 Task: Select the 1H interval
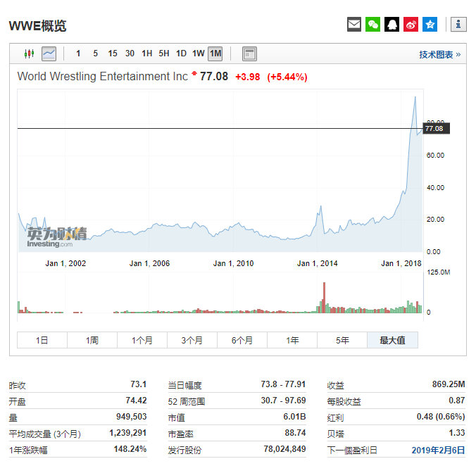coord(147,53)
